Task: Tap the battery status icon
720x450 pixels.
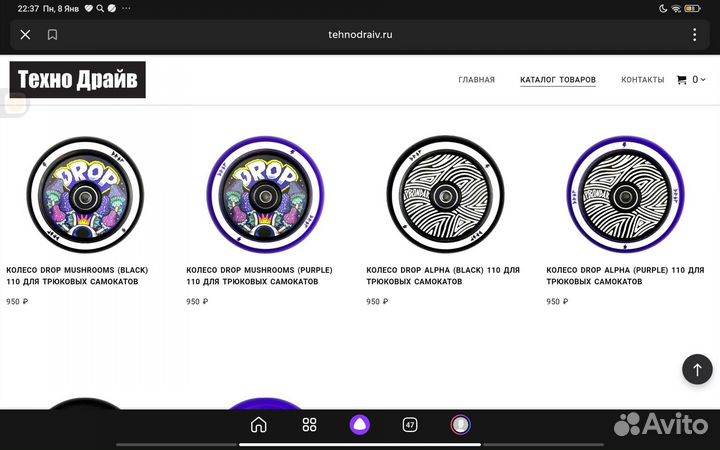Action: tap(692, 8)
